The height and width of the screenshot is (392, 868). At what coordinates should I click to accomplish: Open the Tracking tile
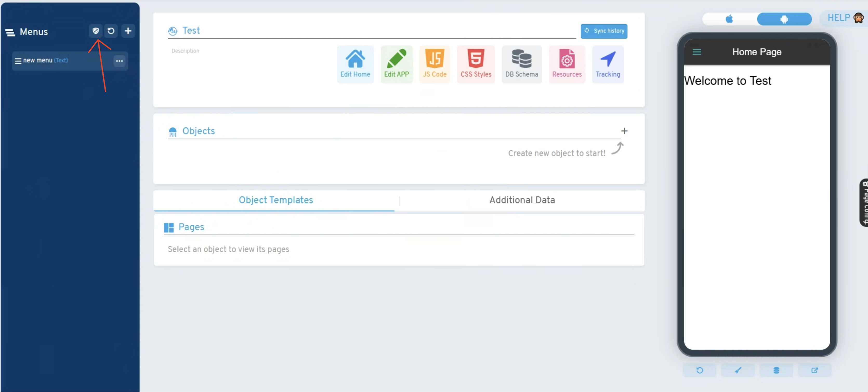pos(608,64)
